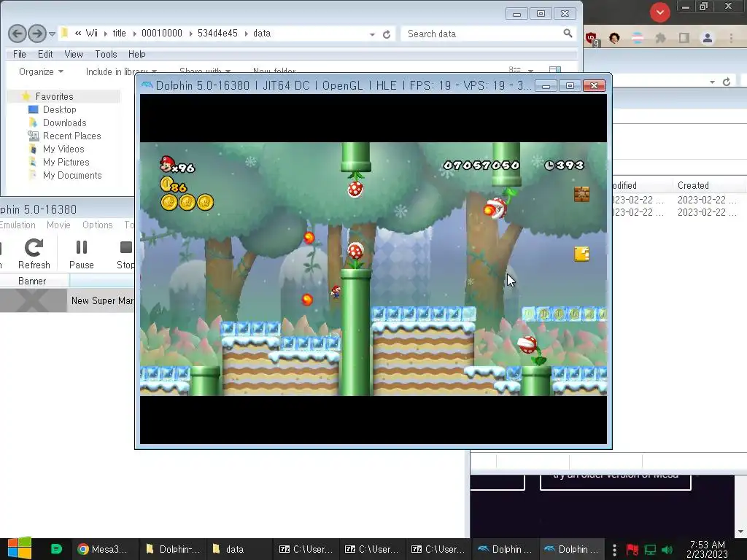This screenshot has width=747, height=560.
Task: Select My Documents in navigation pane
Action: [72, 176]
